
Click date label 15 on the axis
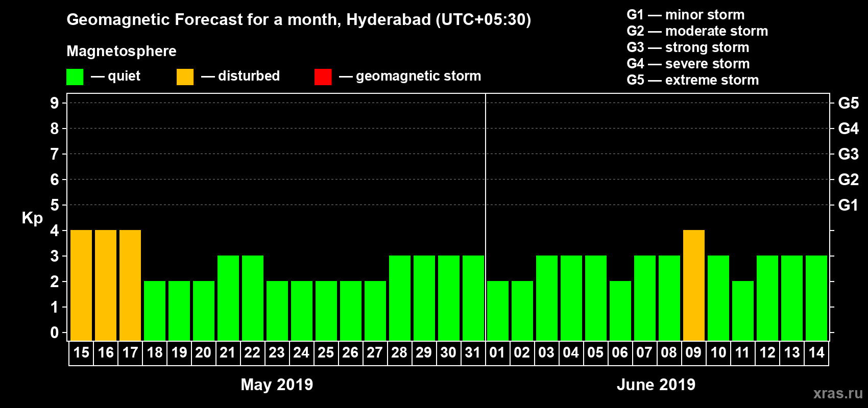tap(81, 353)
